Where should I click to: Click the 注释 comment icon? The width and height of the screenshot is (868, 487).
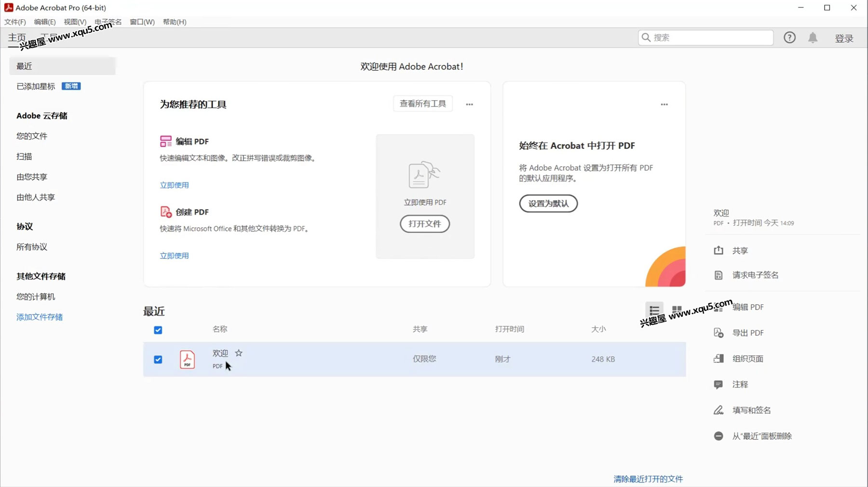pyautogui.click(x=719, y=384)
